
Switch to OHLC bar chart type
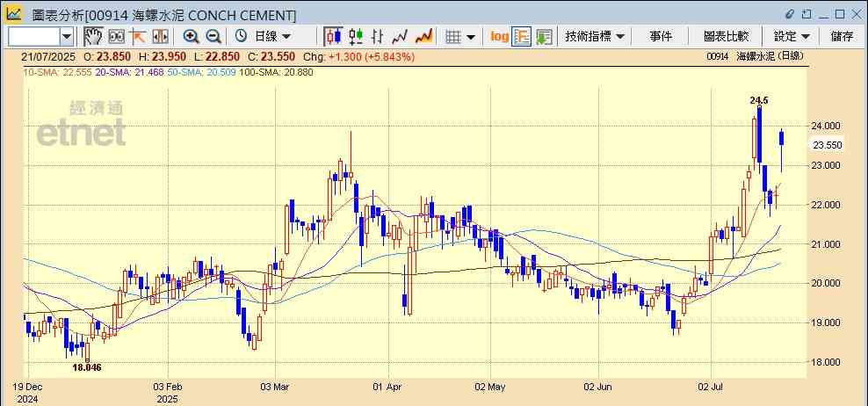(378, 37)
